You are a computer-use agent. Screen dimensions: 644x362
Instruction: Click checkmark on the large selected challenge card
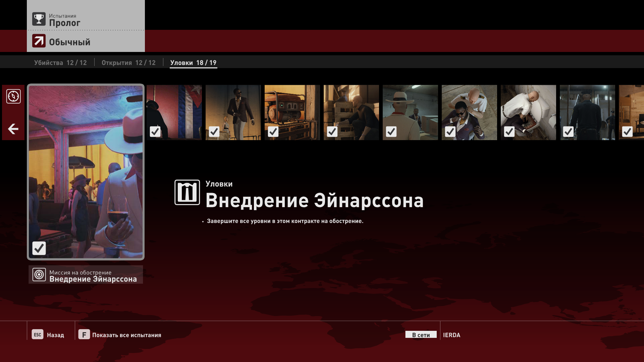39,248
